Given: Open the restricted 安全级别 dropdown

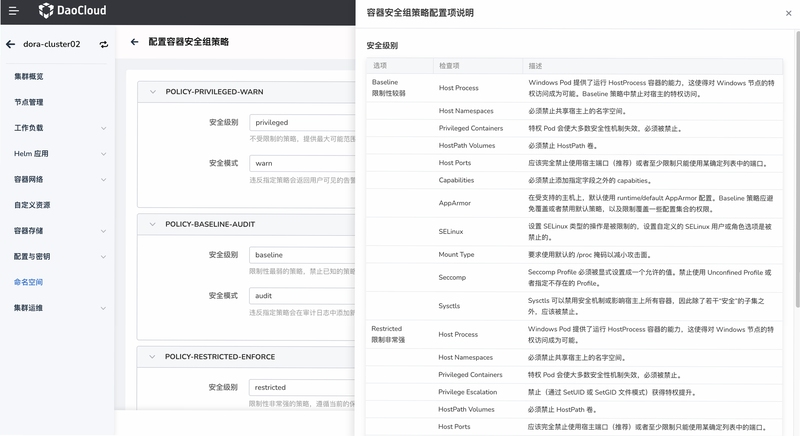Looking at the screenshot, I should [x=302, y=387].
